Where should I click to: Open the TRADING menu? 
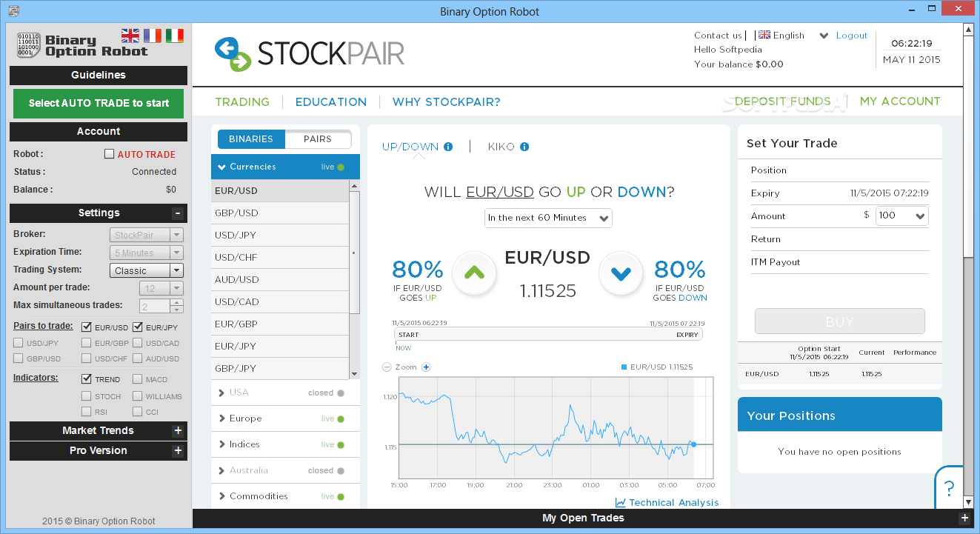coord(242,102)
